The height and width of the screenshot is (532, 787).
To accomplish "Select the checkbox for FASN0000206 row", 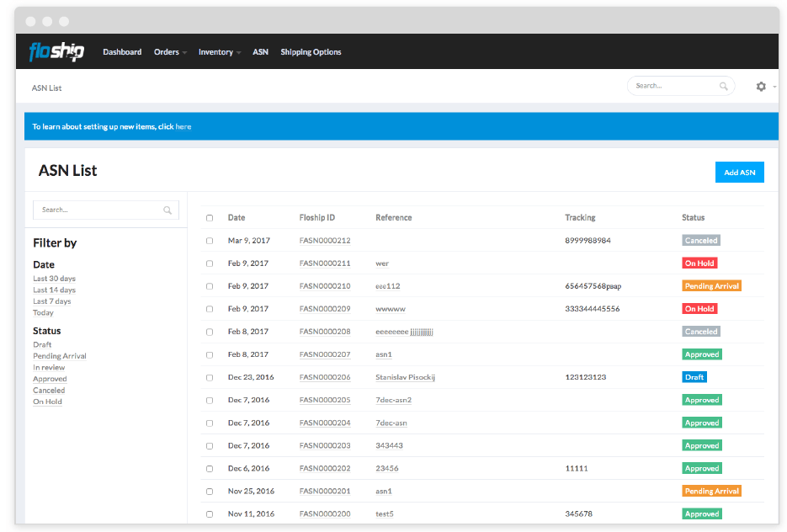I will coord(210,377).
